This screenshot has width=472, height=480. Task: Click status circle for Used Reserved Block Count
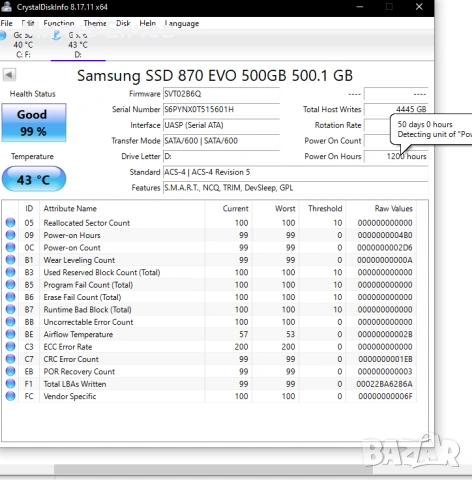(11, 272)
